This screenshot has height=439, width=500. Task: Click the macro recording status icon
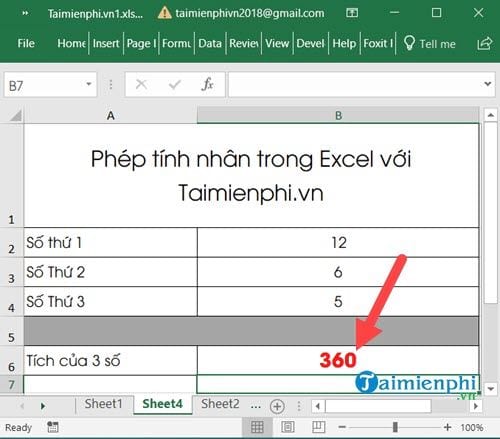tap(53, 427)
